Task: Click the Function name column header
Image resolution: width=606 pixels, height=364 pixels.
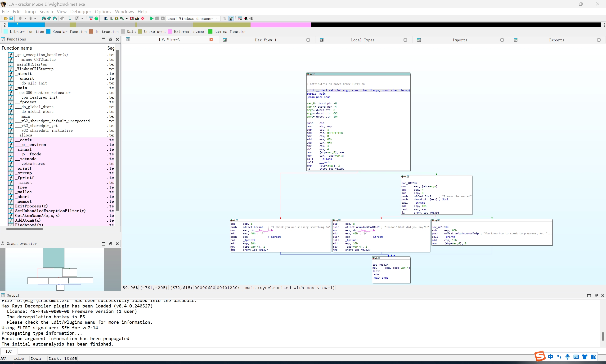Action: [x=53, y=48]
